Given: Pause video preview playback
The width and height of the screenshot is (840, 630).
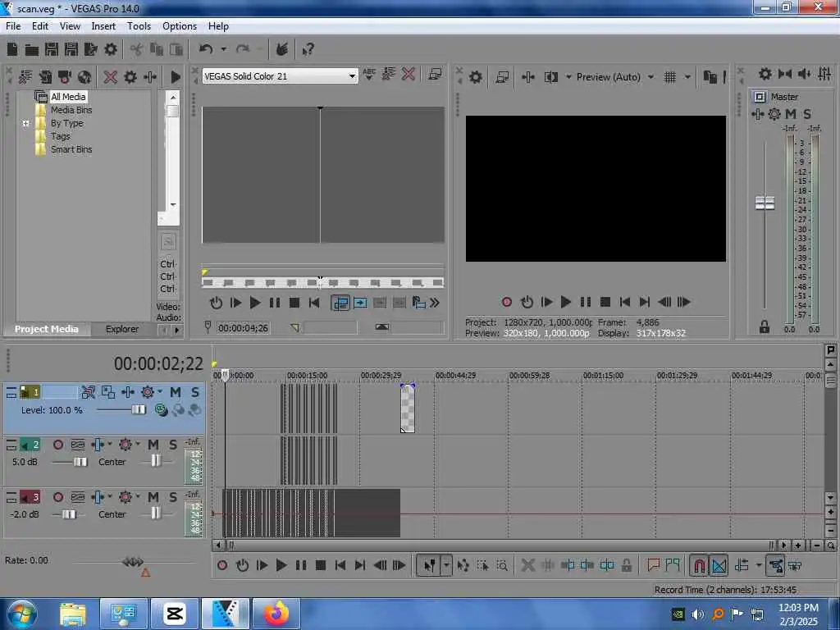Looking at the screenshot, I should pos(586,302).
